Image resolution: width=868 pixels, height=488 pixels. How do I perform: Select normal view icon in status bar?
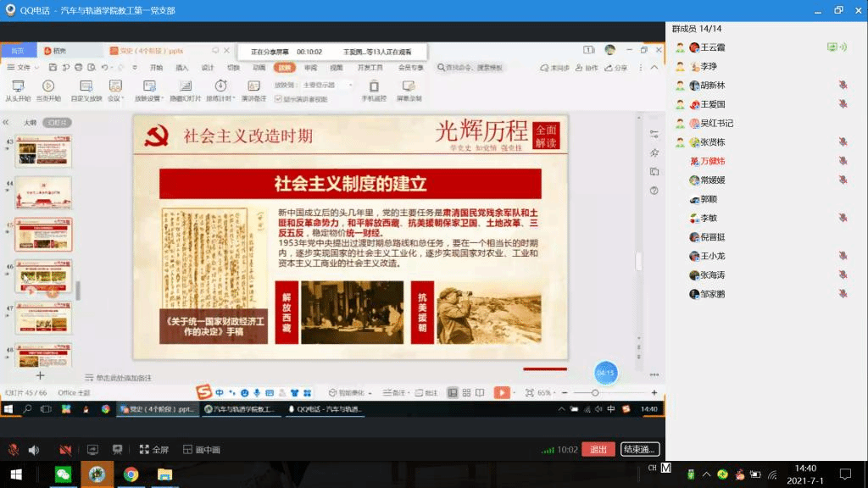pyautogui.click(x=453, y=393)
